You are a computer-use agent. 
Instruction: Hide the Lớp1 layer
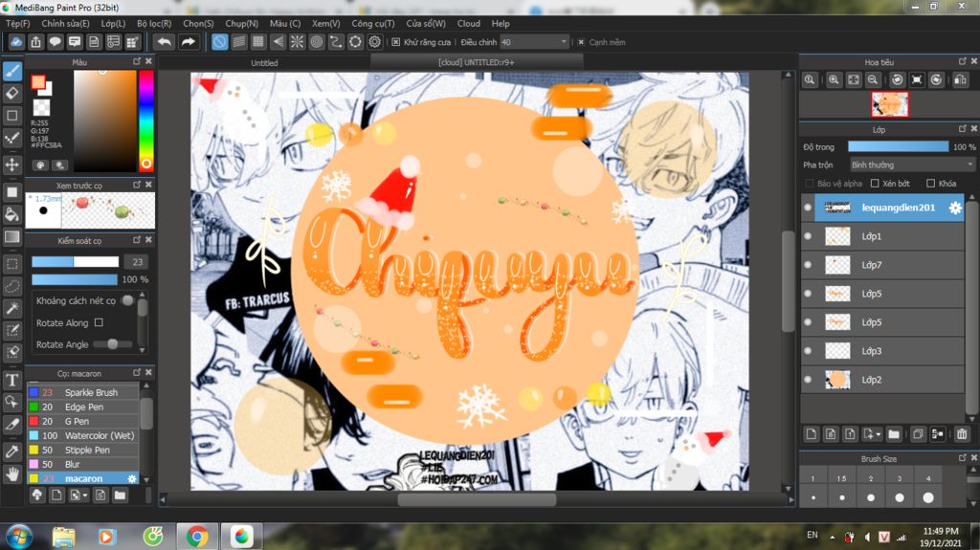tap(808, 236)
